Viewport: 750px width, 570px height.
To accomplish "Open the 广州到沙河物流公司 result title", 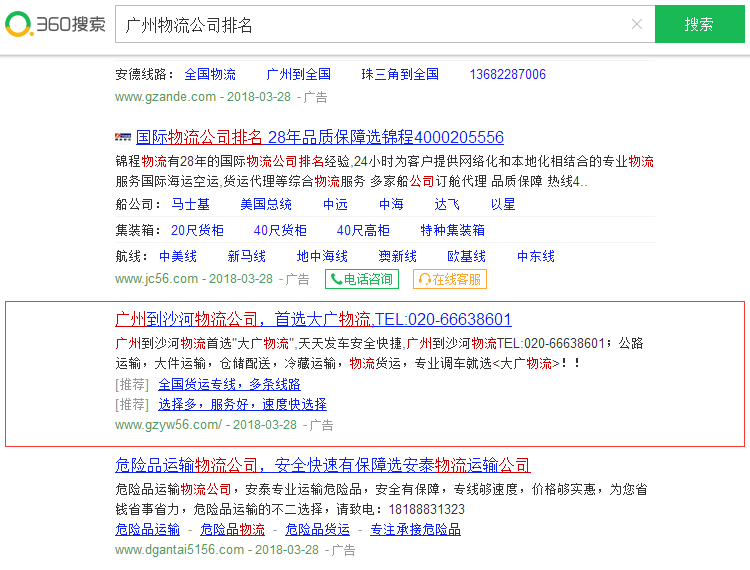I will click(313, 319).
